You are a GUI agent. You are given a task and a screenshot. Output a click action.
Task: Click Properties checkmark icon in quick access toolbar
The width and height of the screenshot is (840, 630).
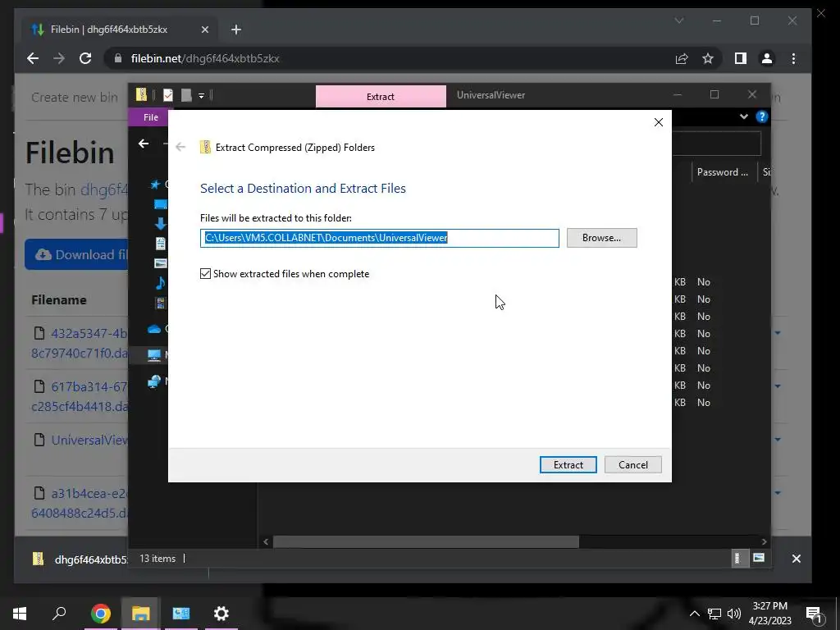point(168,95)
